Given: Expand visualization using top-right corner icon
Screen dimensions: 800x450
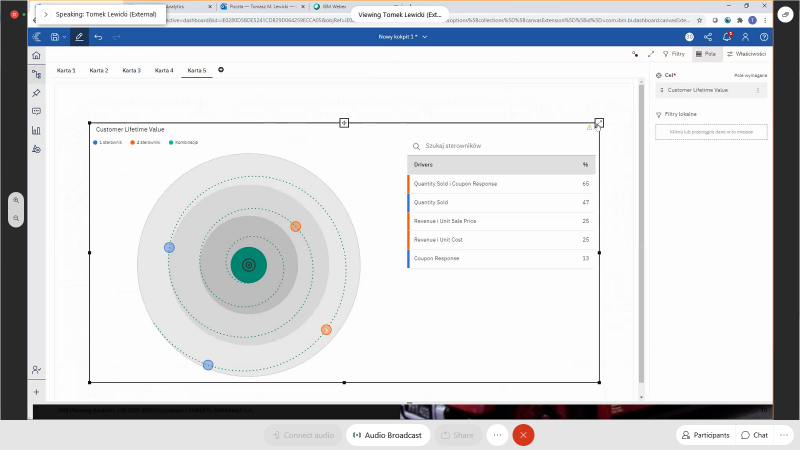Looking at the screenshot, I should [x=599, y=123].
